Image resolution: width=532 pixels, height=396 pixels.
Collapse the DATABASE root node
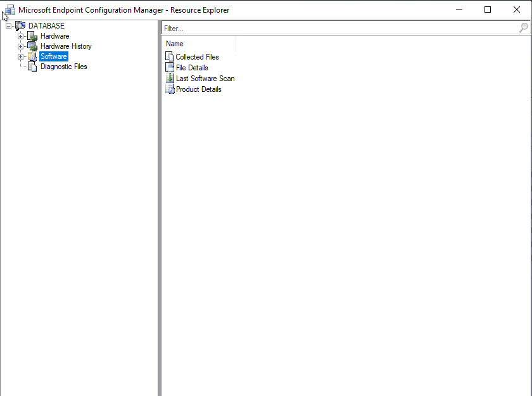[8, 26]
